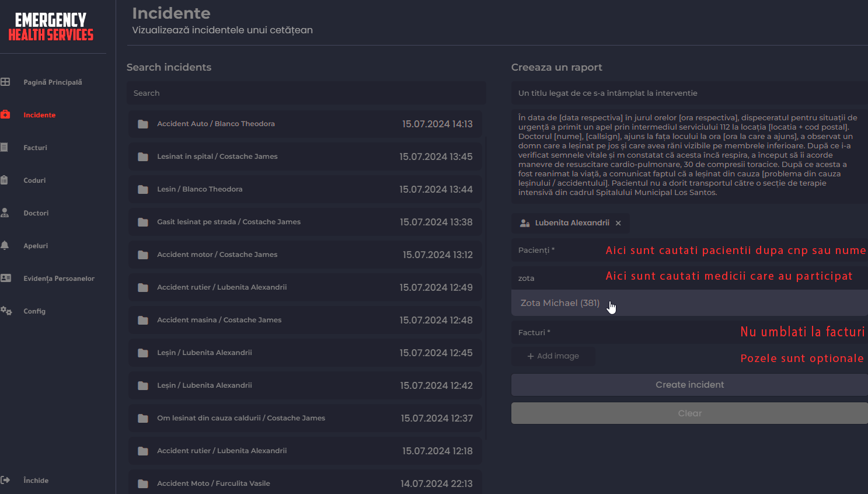Click the Închide logout icon
The width and height of the screenshot is (868, 494).
point(5,480)
